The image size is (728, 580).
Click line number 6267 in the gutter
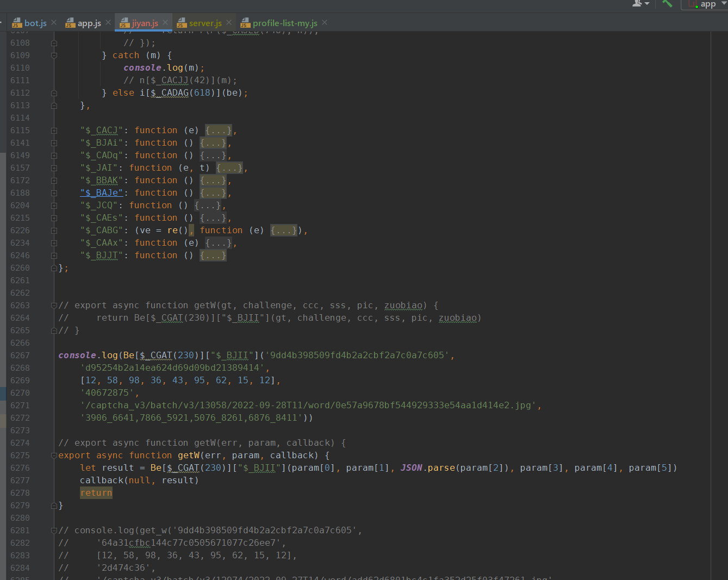20,356
